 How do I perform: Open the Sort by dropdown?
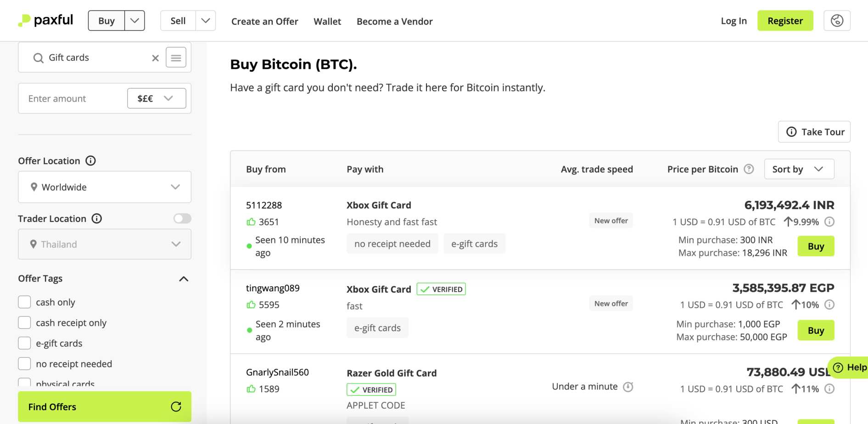[799, 169]
